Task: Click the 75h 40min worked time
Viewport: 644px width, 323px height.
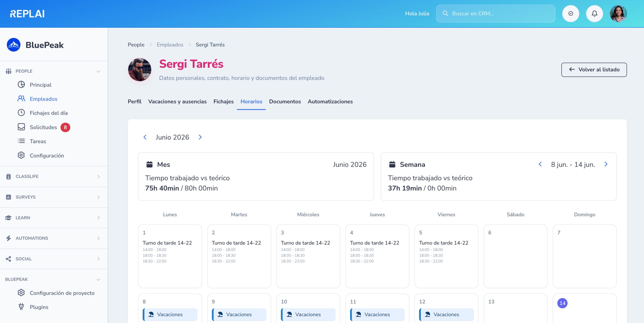Action: (162, 188)
